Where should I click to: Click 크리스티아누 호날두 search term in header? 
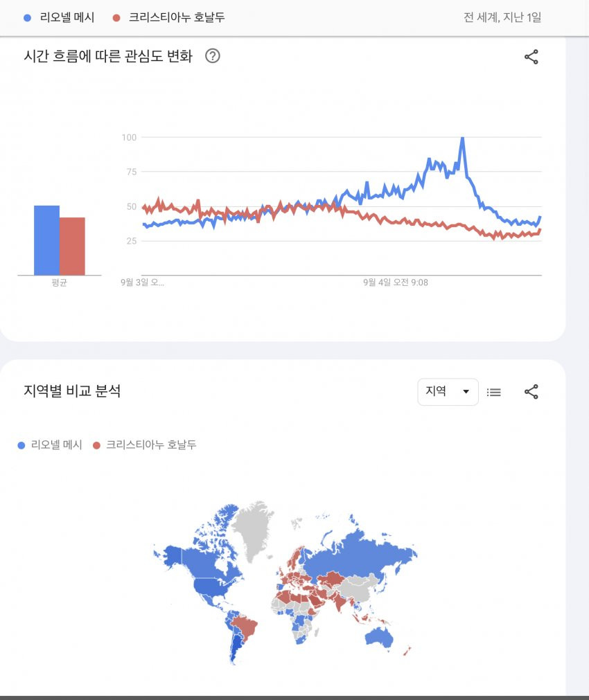tap(177, 17)
